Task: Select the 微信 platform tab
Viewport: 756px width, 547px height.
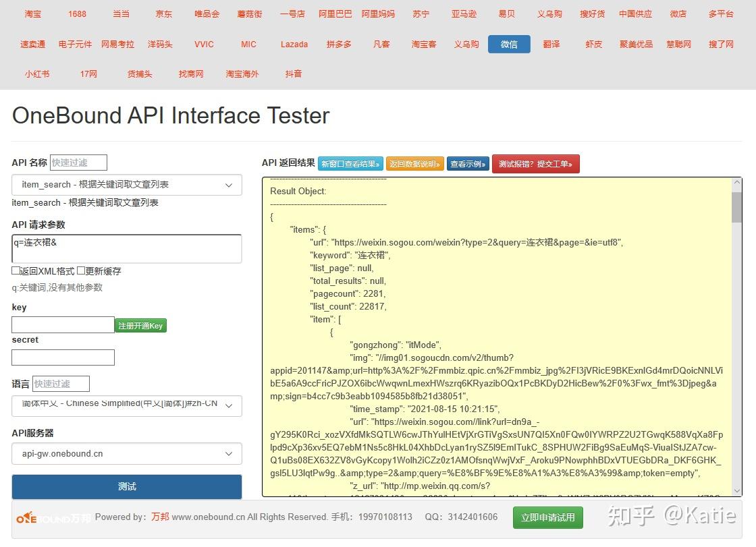Action: 509,45
